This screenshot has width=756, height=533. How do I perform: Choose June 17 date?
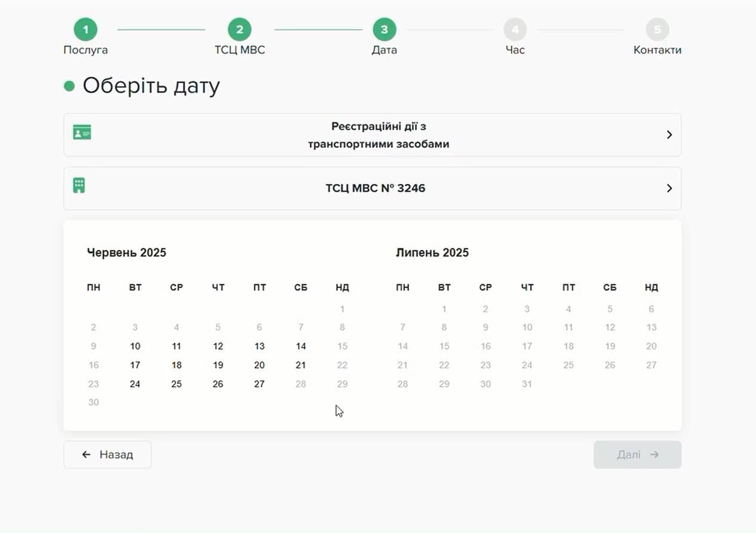pos(135,365)
